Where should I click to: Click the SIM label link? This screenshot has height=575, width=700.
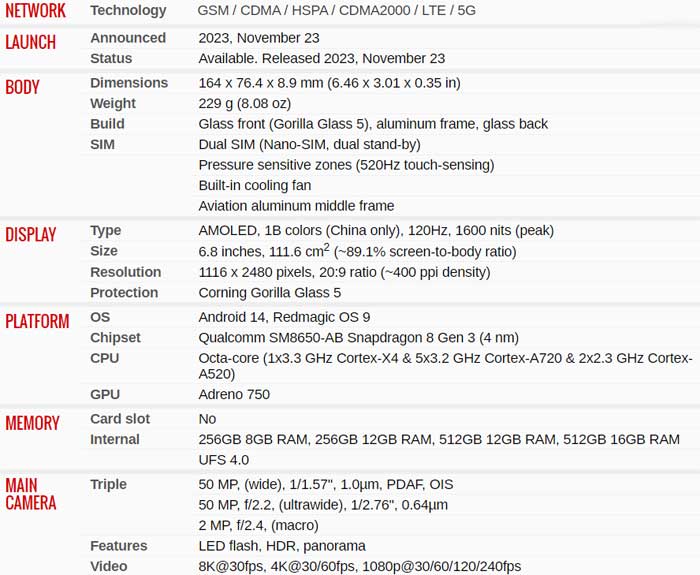click(x=102, y=145)
